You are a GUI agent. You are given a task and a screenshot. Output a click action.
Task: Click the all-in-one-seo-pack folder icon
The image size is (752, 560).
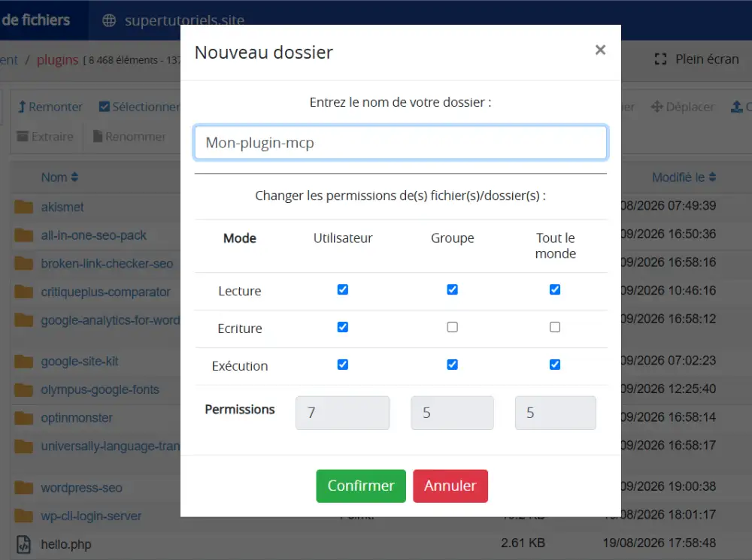(x=23, y=235)
